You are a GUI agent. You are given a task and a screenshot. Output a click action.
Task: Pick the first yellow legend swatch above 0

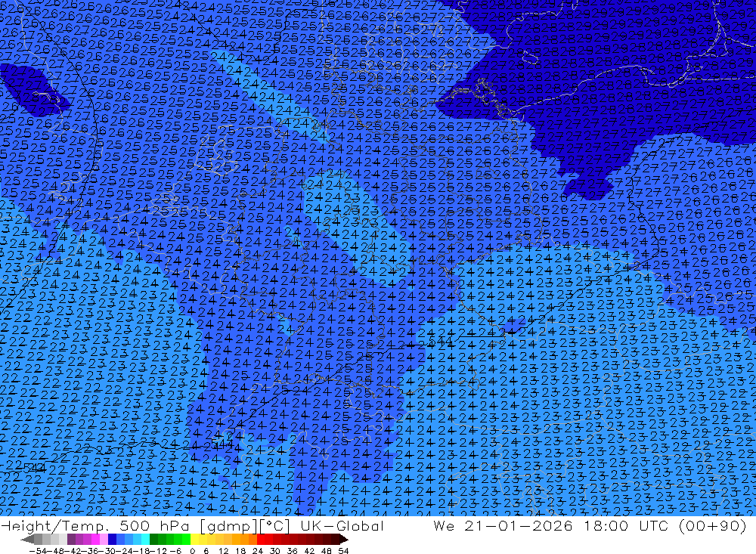(x=195, y=539)
